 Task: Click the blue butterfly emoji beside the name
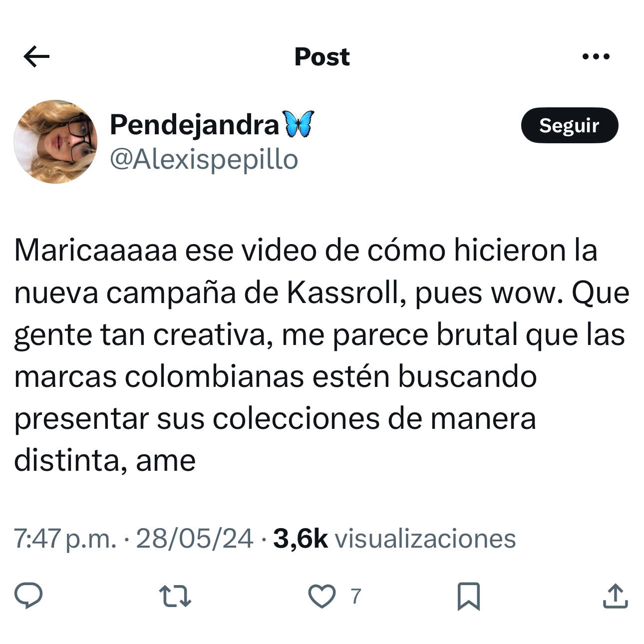[x=299, y=124]
